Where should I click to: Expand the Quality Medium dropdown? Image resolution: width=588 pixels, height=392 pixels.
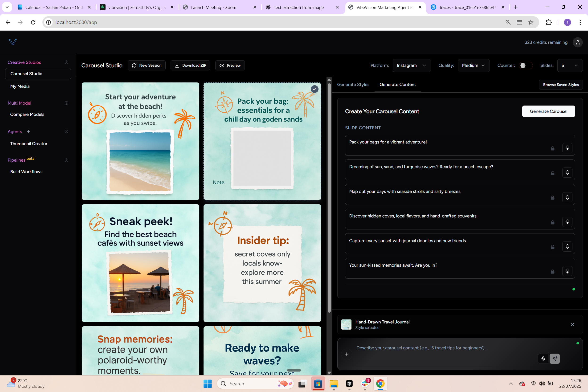473,65
